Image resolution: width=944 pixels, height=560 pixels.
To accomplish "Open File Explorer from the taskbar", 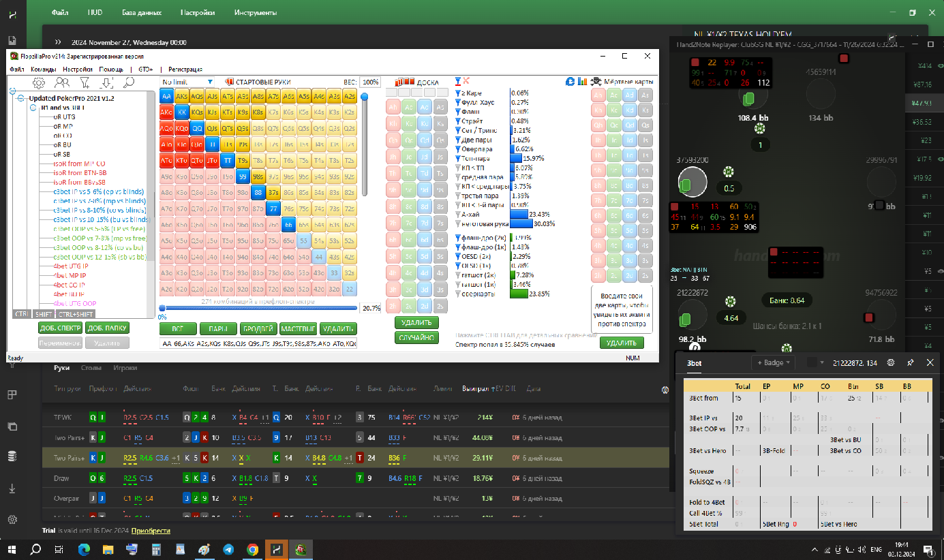I will click(108, 548).
